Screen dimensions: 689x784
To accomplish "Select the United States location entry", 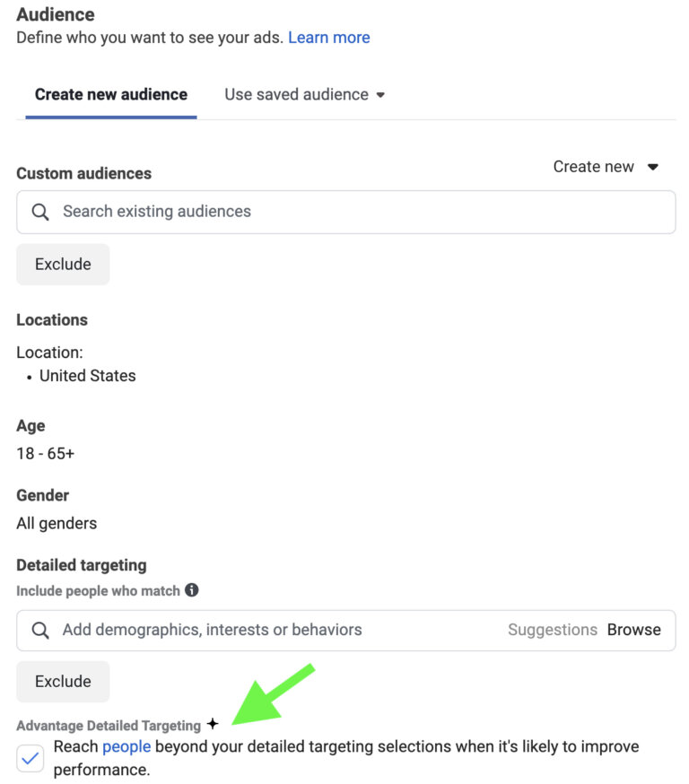I will click(87, 376).
